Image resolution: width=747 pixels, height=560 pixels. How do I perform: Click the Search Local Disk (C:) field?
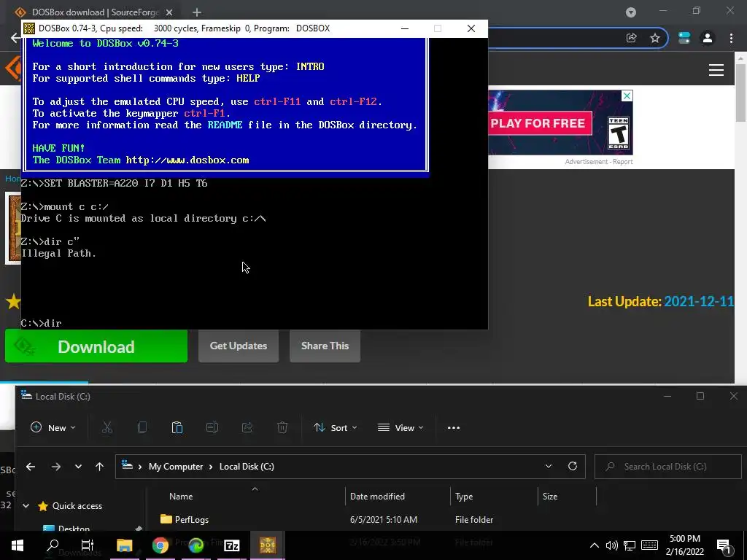(668, 467)
